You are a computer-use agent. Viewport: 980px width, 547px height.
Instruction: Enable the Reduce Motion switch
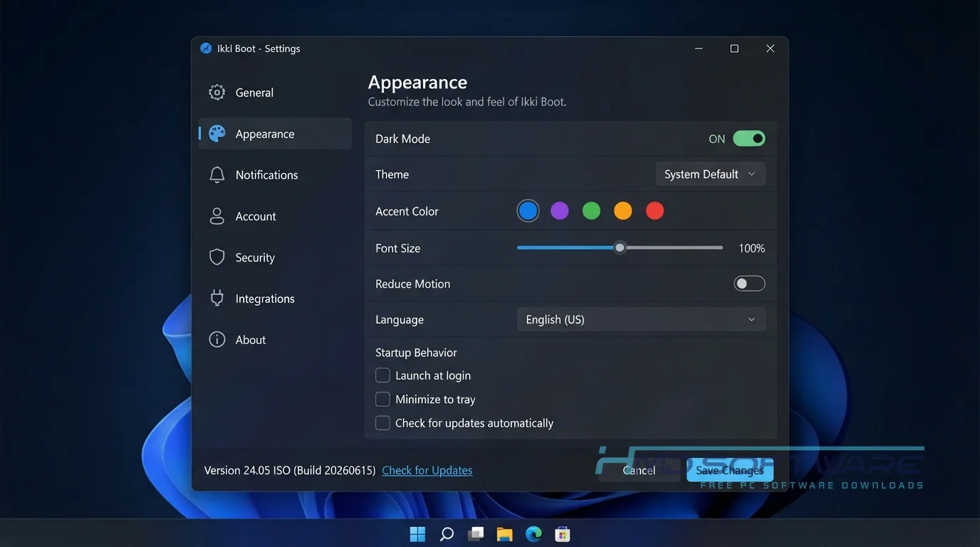[749, 283]
